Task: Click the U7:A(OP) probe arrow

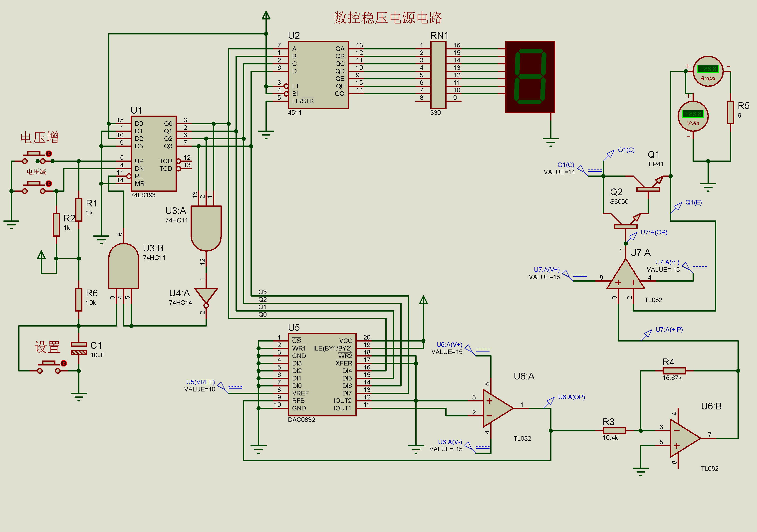Action: coord(631,238)
